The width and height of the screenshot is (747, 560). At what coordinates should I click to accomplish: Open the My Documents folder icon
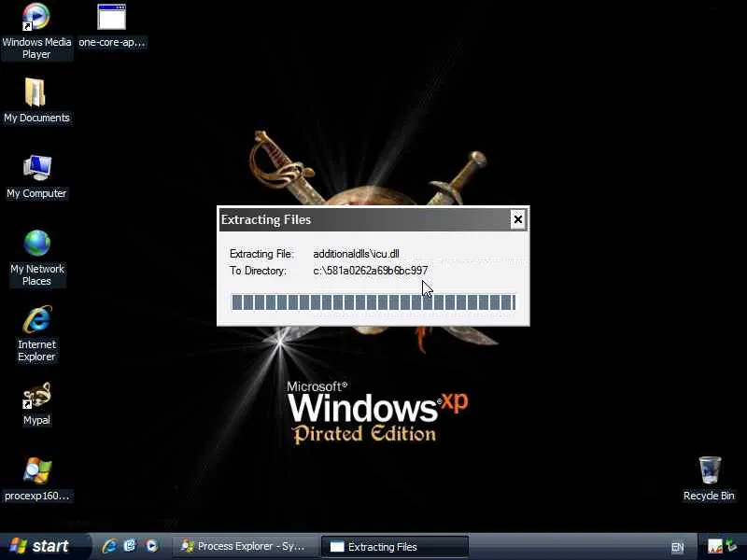click(x=36, y=101)
